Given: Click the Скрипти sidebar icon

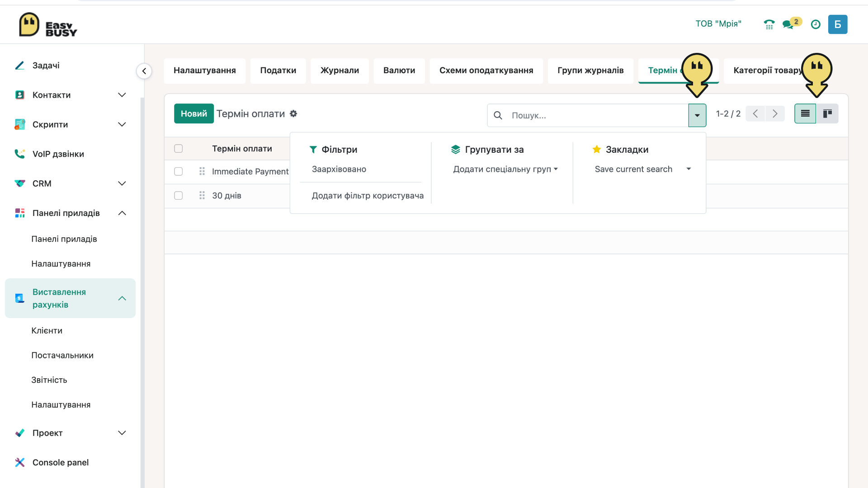Looking at the screenshot, I should 19,124.
